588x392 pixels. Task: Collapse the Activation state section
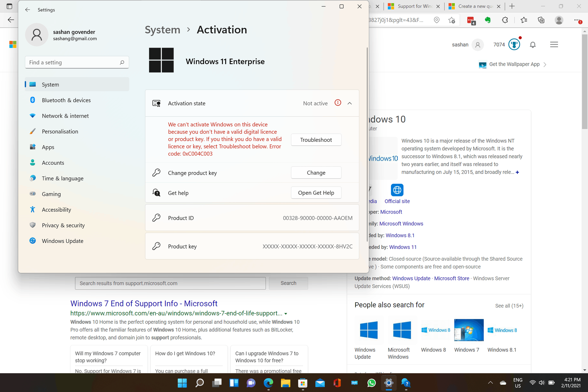point(350,103)
